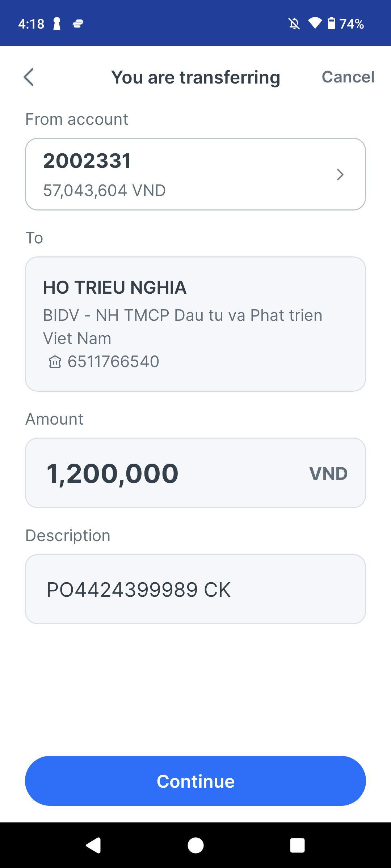Screen dimensions: 391x868
Task: Tap the blue Continue button
Action: (x=195, y=781)
